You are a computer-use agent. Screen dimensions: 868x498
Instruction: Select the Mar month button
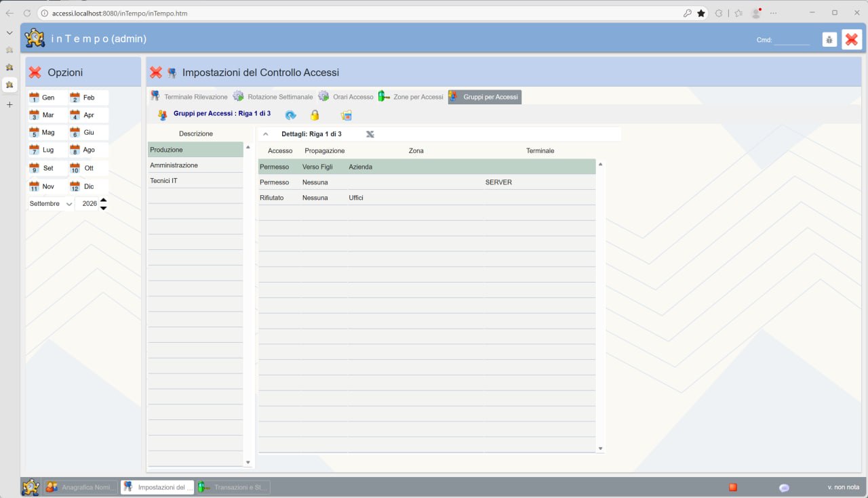coord(47,115)
